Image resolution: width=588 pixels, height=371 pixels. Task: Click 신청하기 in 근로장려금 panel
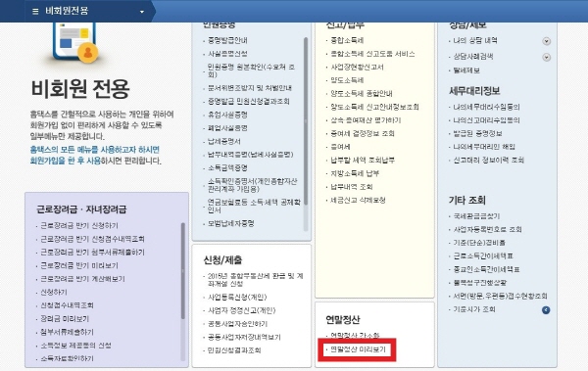point(54,292)
